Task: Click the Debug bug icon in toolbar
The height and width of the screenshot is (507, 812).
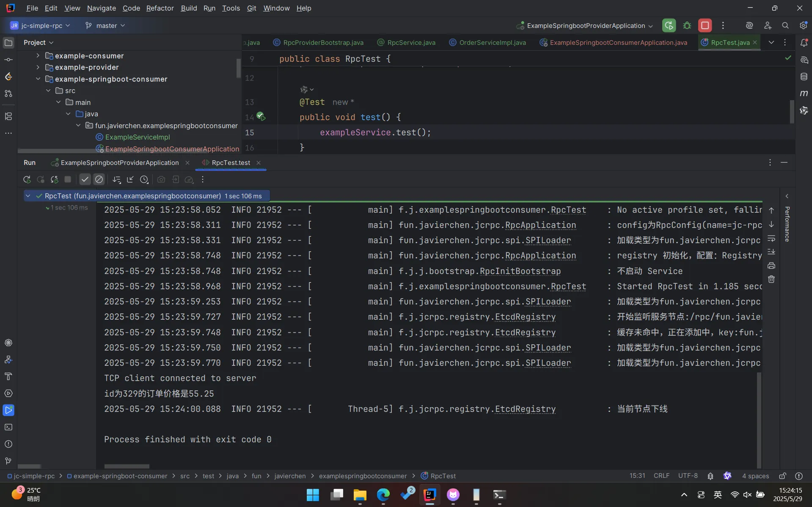Action: coord(687,25)
